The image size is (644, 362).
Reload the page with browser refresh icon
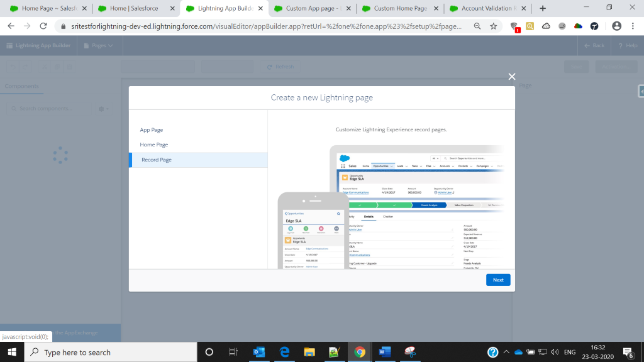[43, 26]
